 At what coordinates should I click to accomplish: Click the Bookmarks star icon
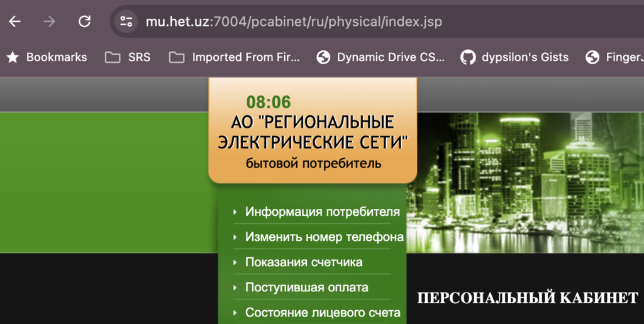click(x=13, y=57)
